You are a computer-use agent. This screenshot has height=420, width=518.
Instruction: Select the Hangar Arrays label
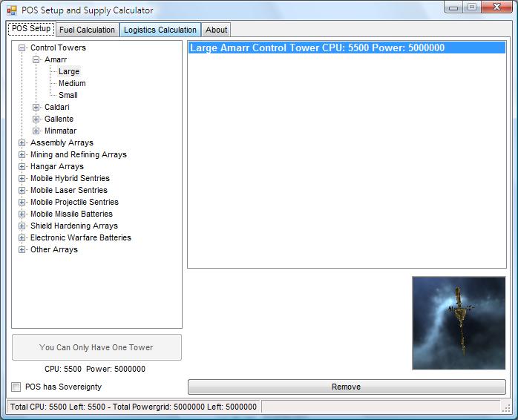point(57,166)
